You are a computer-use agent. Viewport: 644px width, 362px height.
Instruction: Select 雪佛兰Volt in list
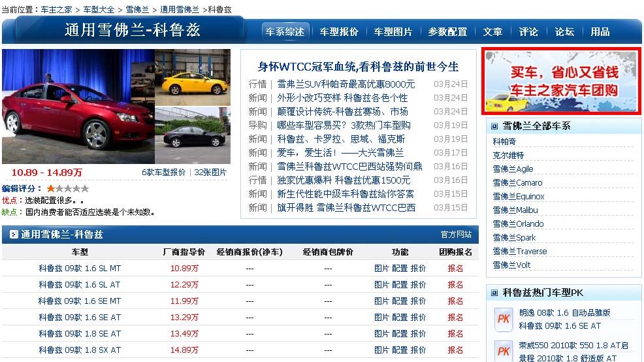pos(511,265)
